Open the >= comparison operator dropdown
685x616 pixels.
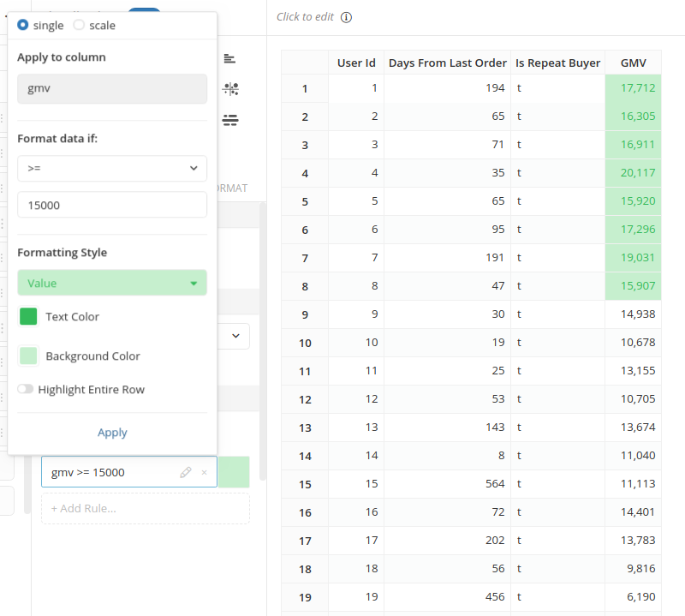pos(112,169)
